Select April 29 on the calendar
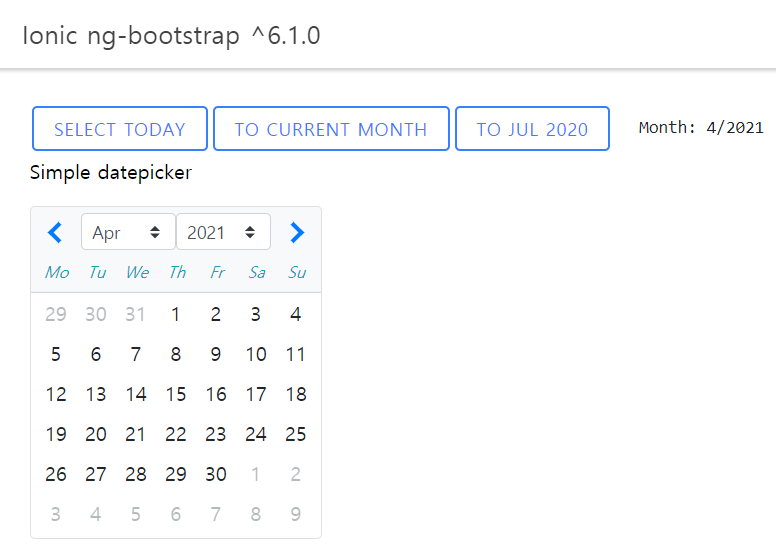The height and width of the screenshot is (548, 776). (x=175, y=474)
